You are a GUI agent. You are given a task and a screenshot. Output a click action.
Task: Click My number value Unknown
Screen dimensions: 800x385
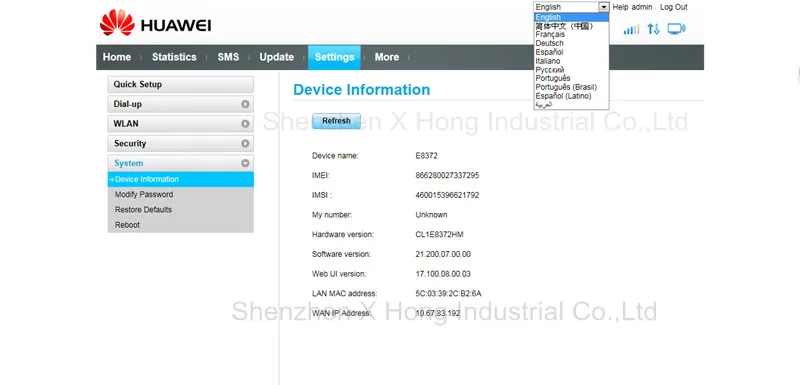click(x=432, y=215)
